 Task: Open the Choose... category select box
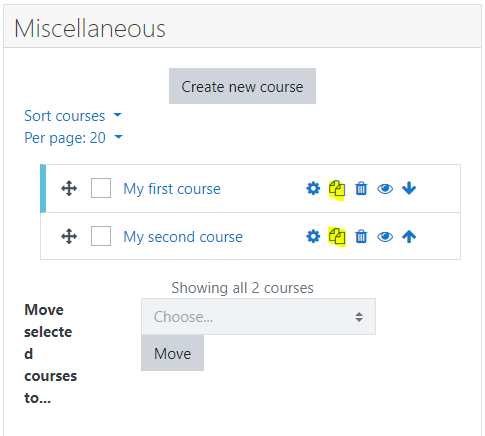258,317
